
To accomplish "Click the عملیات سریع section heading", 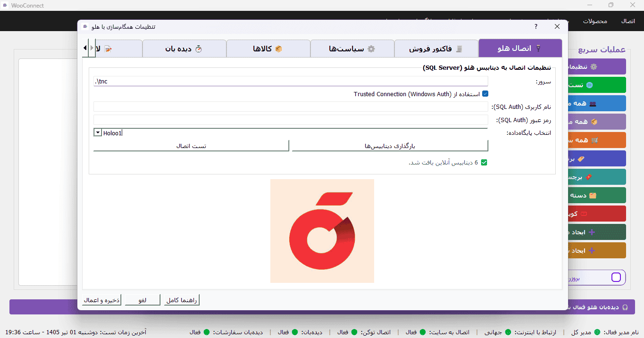I will coord(602,49).
